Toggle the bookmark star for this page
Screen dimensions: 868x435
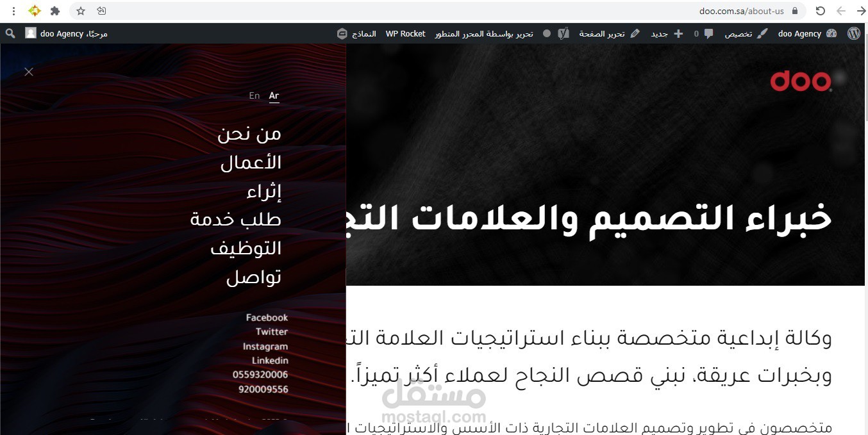point(79,10)
